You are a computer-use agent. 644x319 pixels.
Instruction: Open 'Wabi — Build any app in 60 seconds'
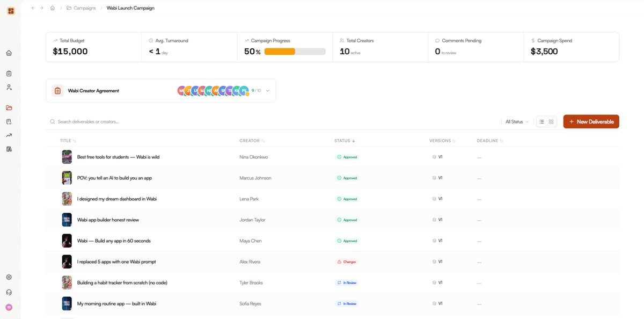[114, 241]
